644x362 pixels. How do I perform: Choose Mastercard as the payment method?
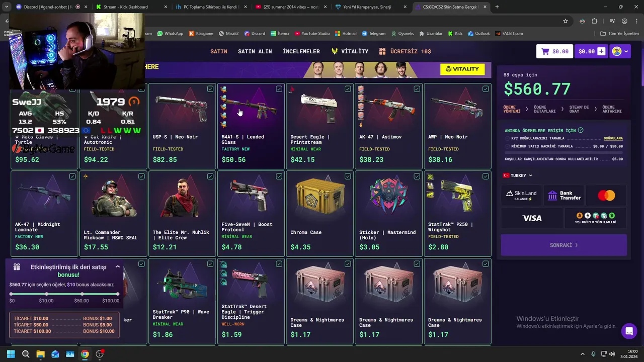click(606, 195)
